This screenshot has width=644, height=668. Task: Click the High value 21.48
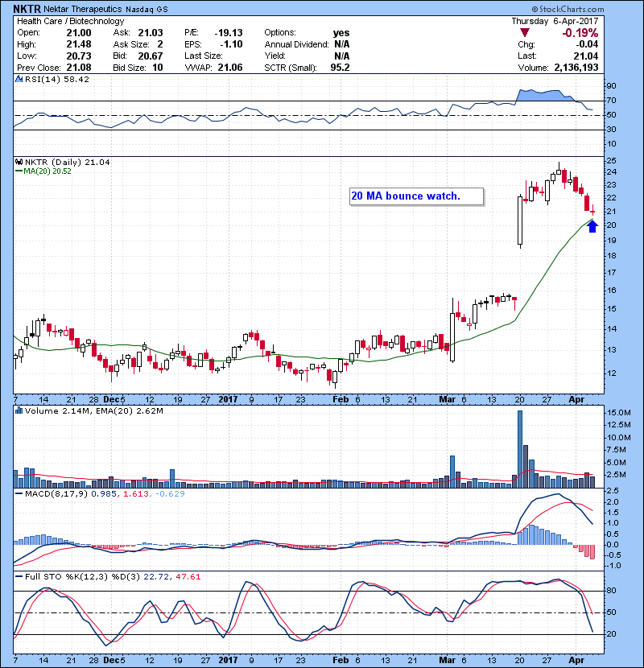click(x=78, y=44)
